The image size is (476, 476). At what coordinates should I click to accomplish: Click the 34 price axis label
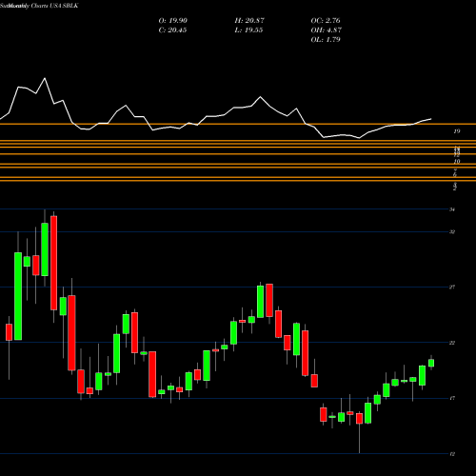coord(452,209)
